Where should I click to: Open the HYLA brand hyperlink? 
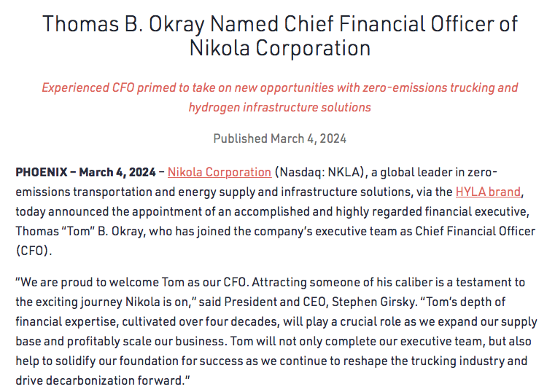488,192
